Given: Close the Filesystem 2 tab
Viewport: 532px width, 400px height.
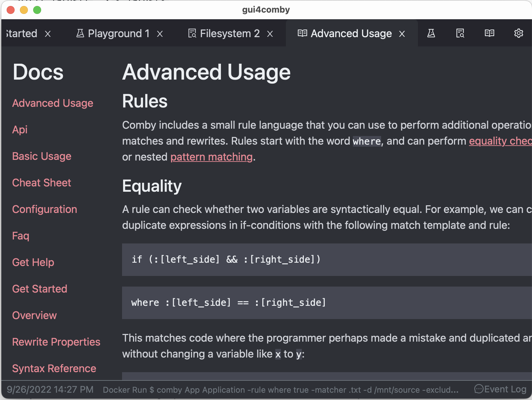Looking at the screenshot, I should [270, 34].
